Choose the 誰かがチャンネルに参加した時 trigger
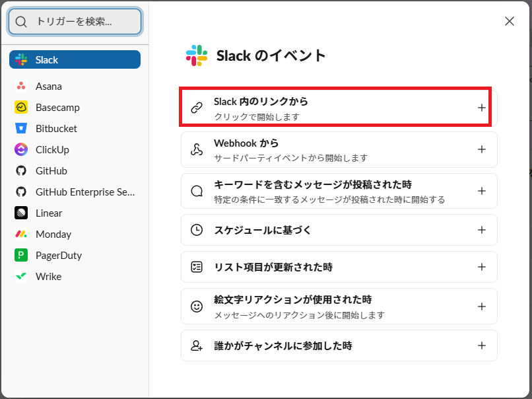Viewport: 532px width, 399px height. point(339,345)
